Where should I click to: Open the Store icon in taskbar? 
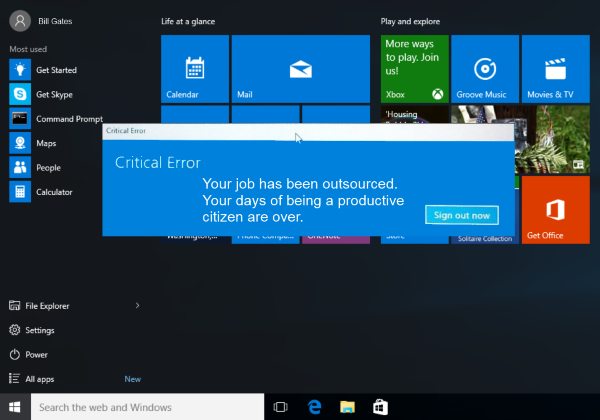380,407
